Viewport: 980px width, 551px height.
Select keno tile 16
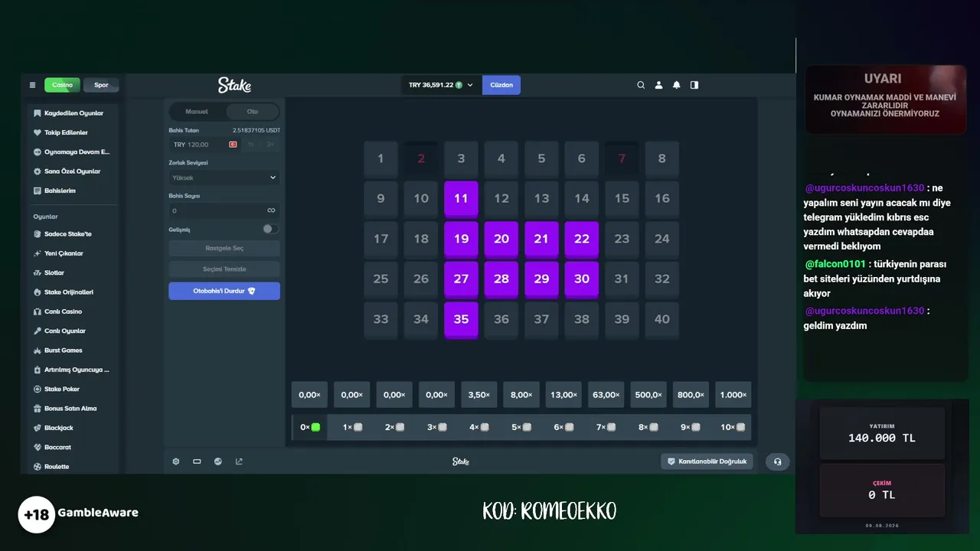coord(662,198)
